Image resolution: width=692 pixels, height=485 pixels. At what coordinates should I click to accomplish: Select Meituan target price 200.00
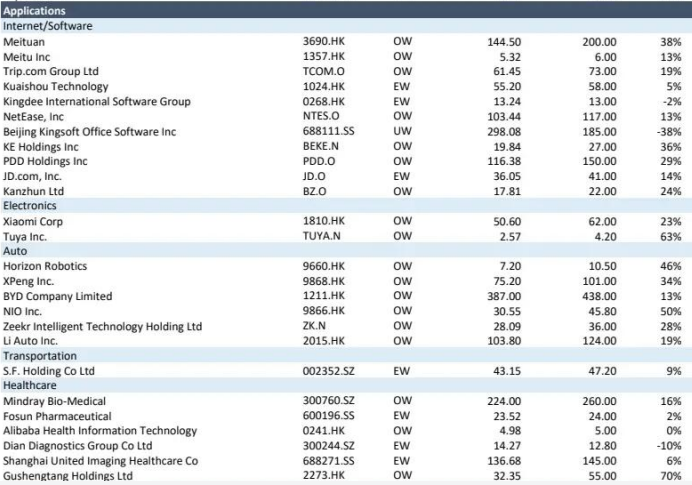pos(599,42)
